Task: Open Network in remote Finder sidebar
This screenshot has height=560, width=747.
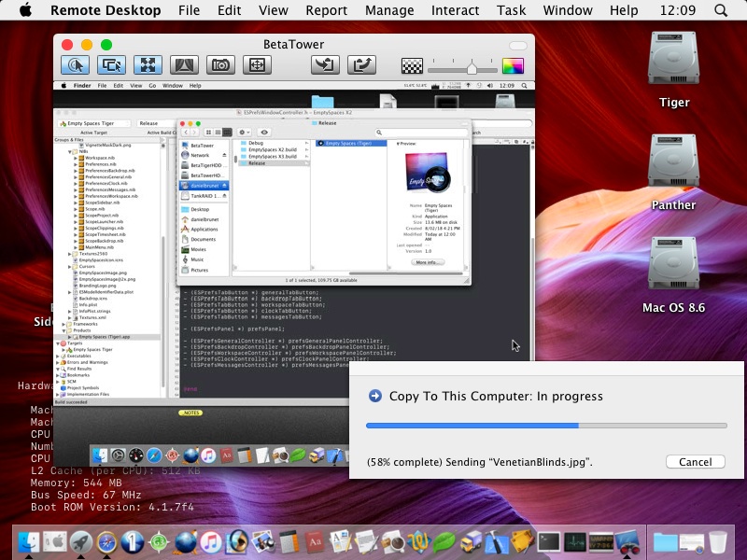Action: point(200,155)
